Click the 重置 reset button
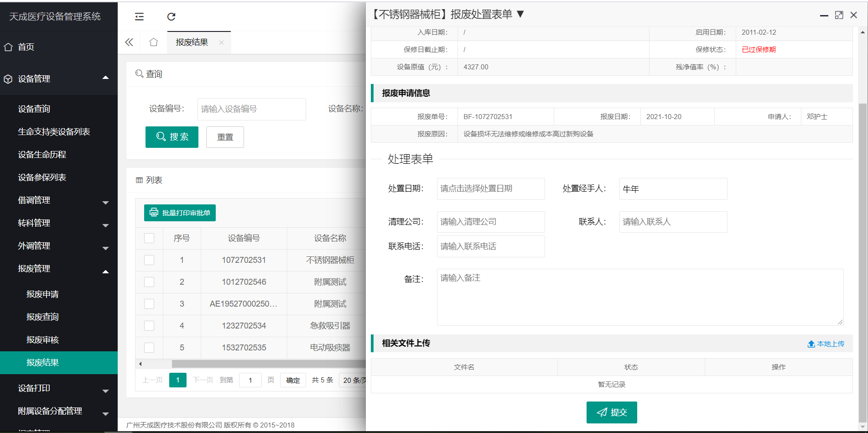This screenshot has height=433, width=868. (225, 137)
